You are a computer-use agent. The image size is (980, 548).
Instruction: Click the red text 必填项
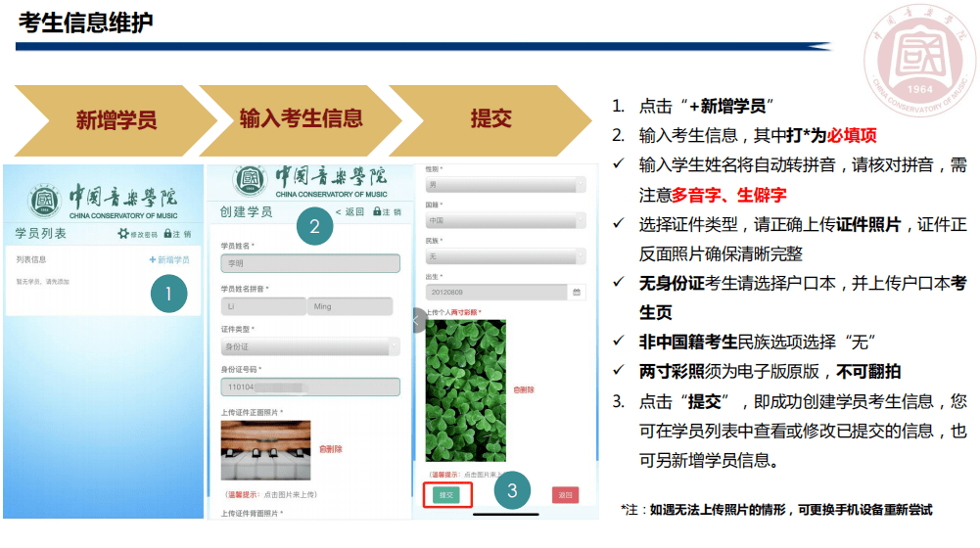click(x=851, y=136)
